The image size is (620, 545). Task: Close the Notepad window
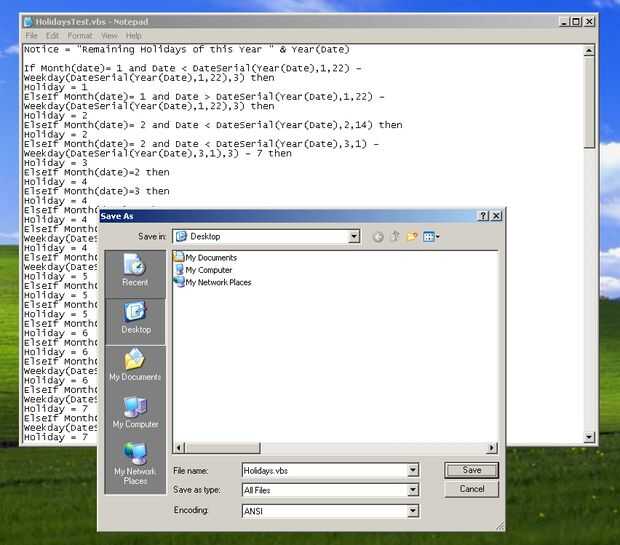tap(589, 21)
